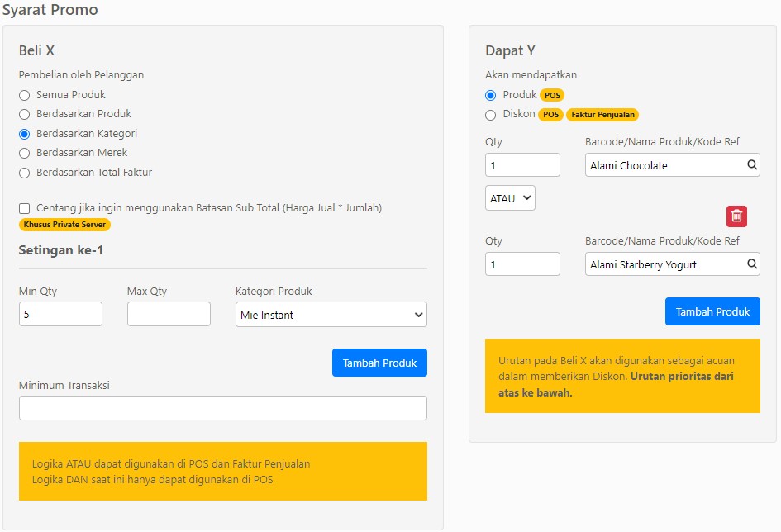The height and width of the screenshot is (532, 781).
Task: Pick Berdasarkan Total Faktur option
Action: tap(25, 173)
